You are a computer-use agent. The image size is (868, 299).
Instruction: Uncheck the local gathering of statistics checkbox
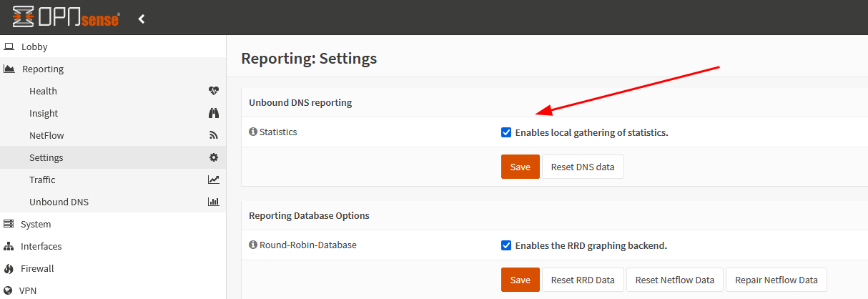(506, 132)
